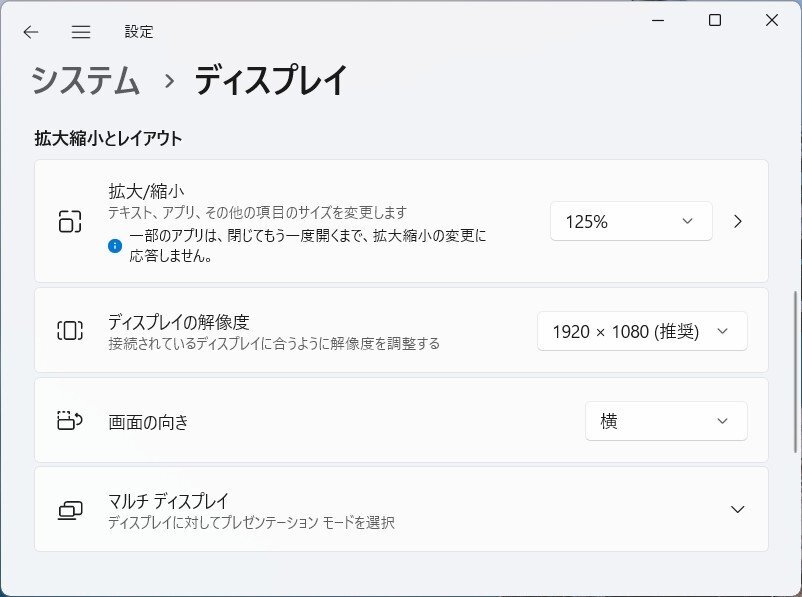Click the ディスプレイの解像度 setting icon
Screen dimensions: 802x597
click(68, 330)
